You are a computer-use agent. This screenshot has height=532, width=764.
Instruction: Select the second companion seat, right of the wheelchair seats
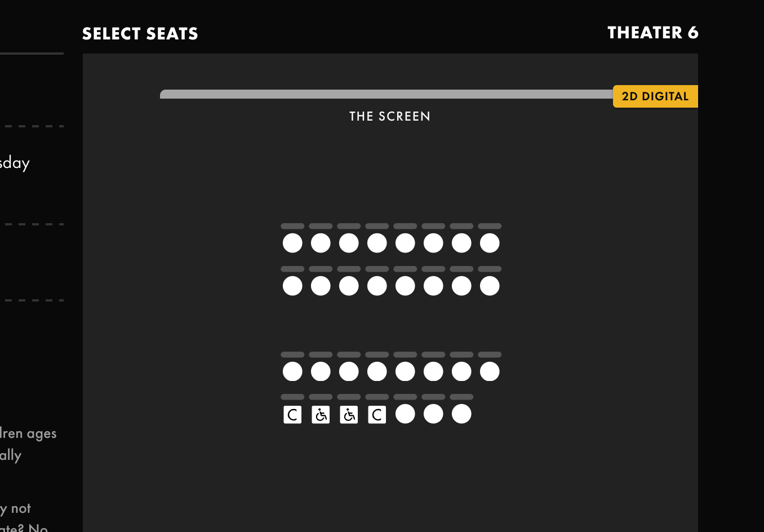(x=377, y=415)
